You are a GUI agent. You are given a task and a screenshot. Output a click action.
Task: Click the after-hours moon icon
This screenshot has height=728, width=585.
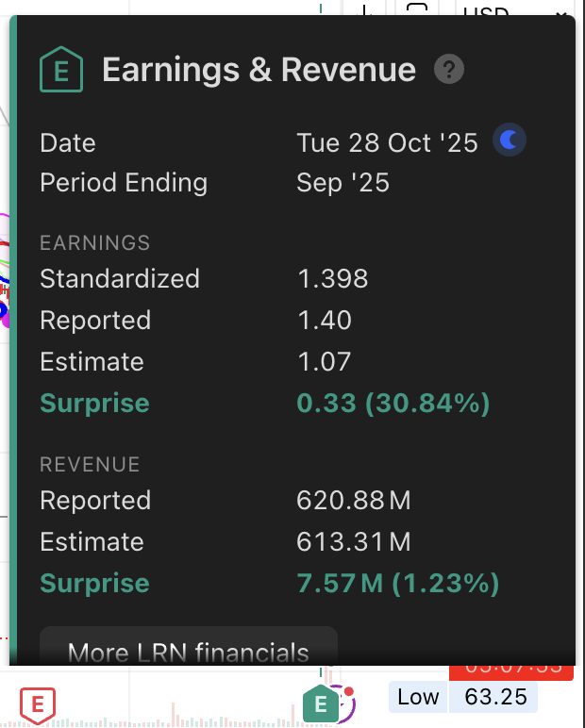point(510,141)
